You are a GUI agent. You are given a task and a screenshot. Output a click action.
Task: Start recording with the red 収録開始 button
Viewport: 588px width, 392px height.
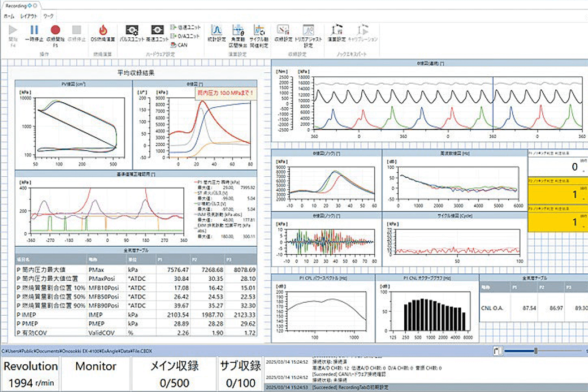pyautogui.click(x=55, y=33)
